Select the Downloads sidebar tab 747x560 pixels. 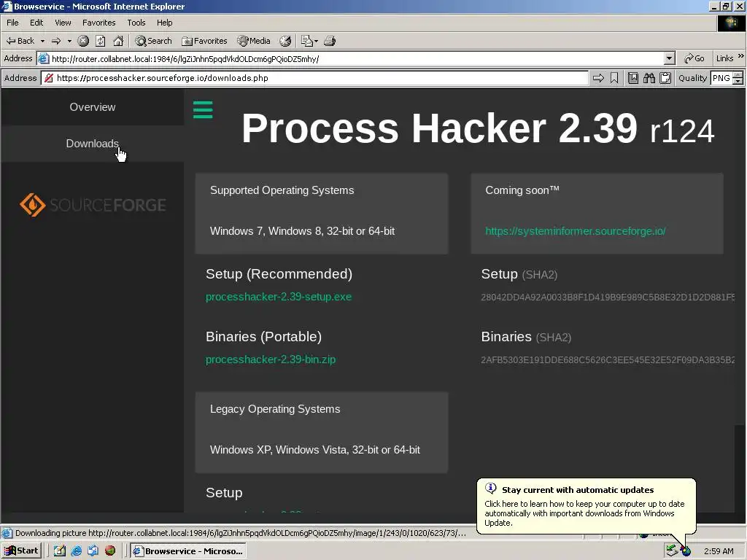click(x=93, y=144)
